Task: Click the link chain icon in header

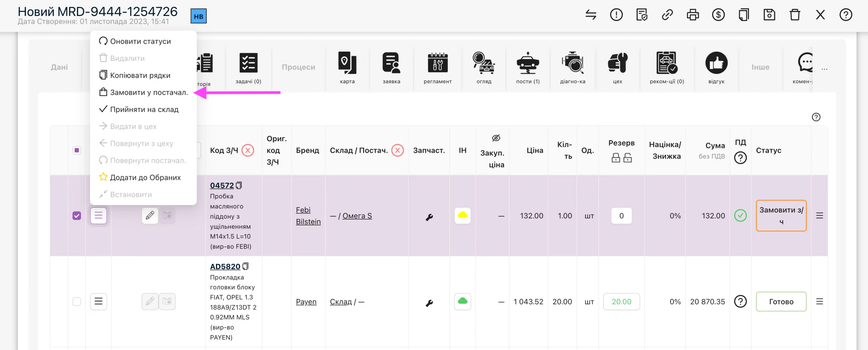Action: 667,15
